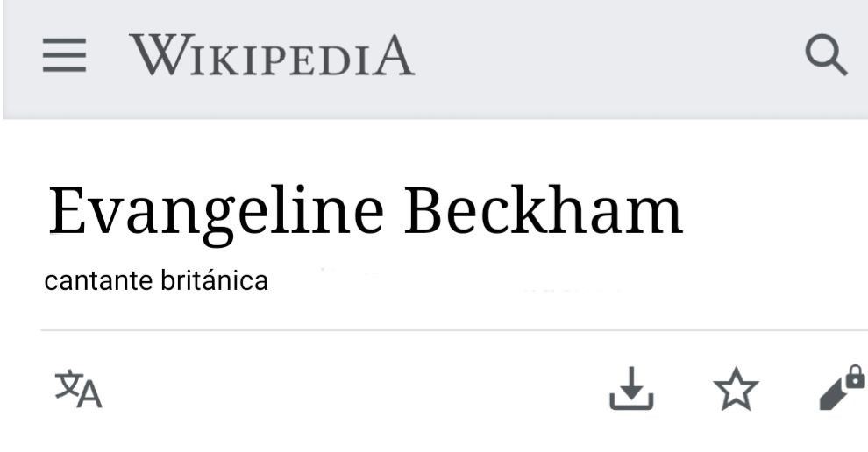868x452 pixels.
Task: Open the hamburger main menu
Action: (x=64, y=55)
